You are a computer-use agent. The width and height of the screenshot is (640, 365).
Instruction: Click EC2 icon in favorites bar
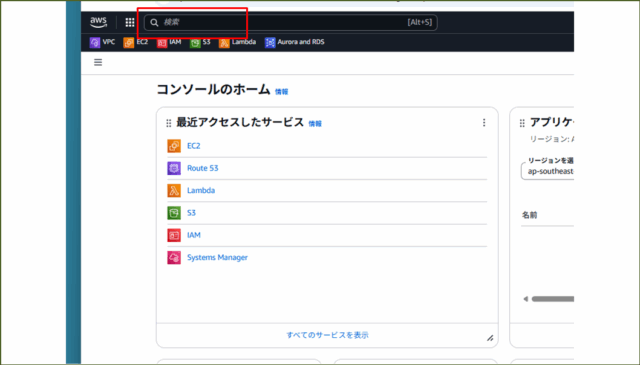tap(129, 42)
